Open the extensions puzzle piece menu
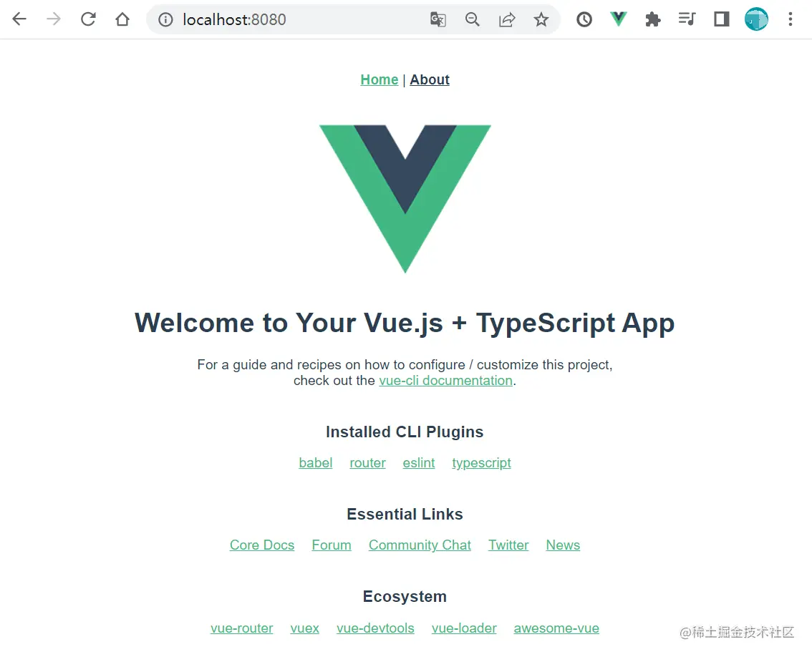812x657 pixels. [x=653, y=19]
